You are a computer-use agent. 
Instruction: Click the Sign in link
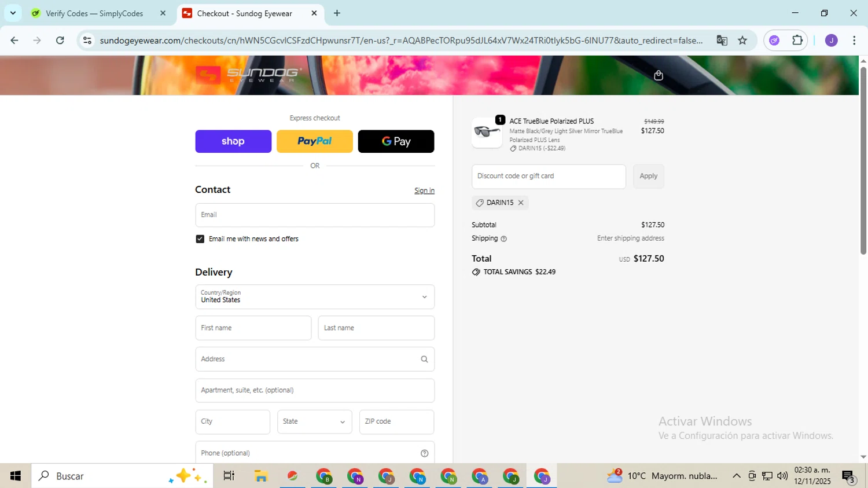click(x=424, y=190)
